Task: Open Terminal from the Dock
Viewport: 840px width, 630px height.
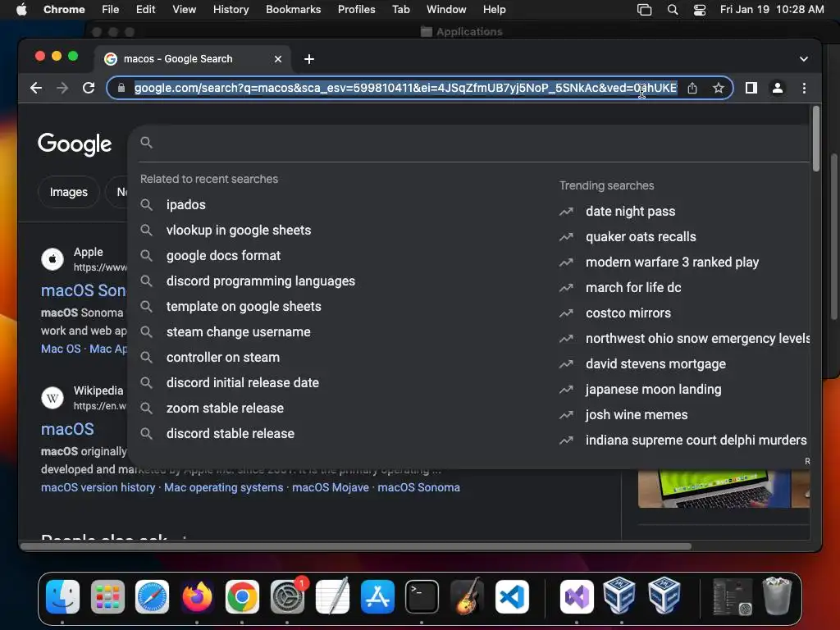Action: pyautogui.click(x=422, y=597)
